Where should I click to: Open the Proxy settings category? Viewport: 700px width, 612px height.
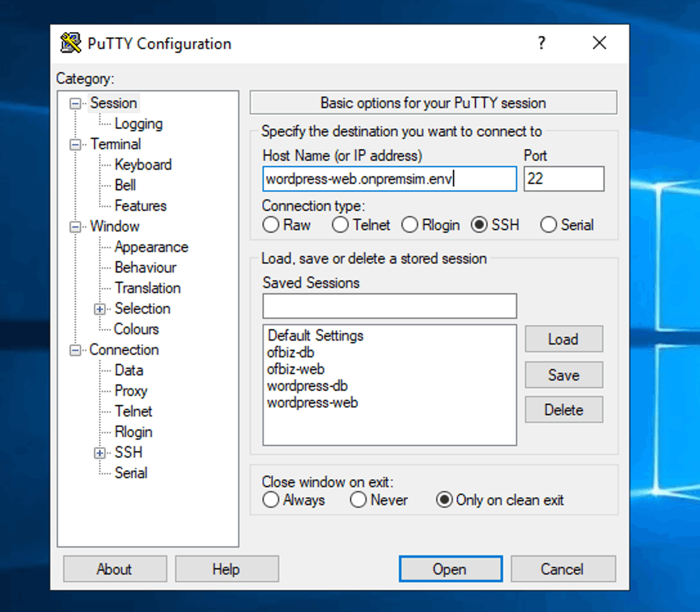[x=131, y=391]
